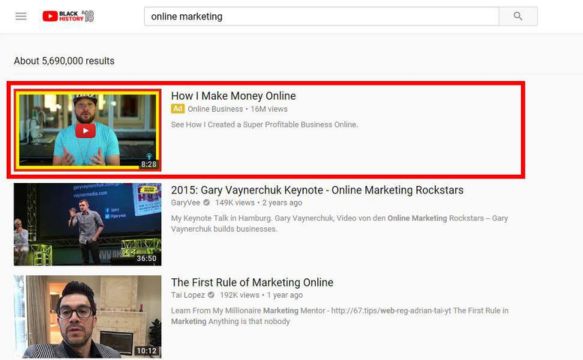Viewport: 583px width, 360px height.
Task: Click '1 year ago' upload date
Action: tap(285, 295)
